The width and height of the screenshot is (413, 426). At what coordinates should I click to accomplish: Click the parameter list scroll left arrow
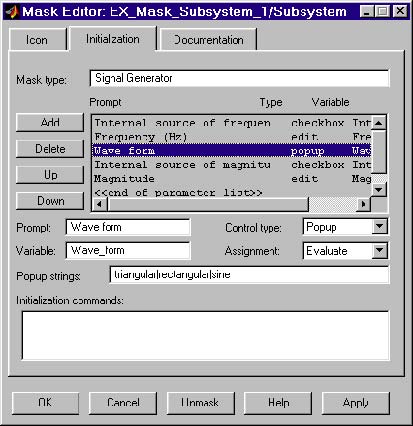click(100, 204)
